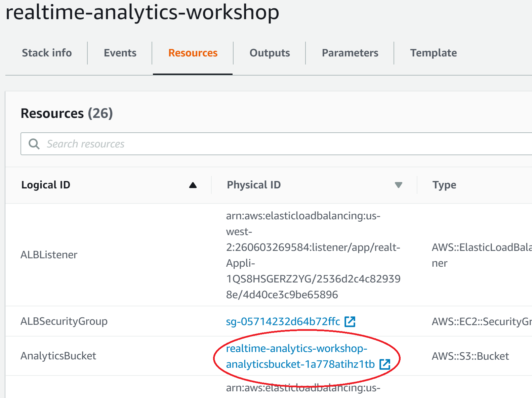Click the Type column header
532x398 pixels.
pos(444,185)
